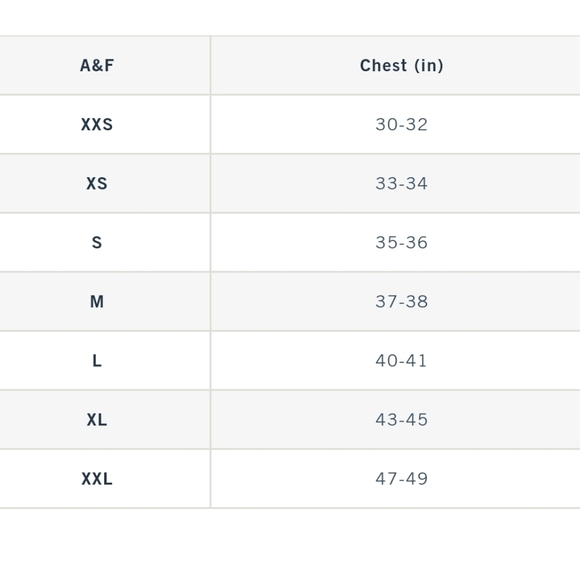Click the A&F column header
580x579 pixels.
tap(97, 65)
